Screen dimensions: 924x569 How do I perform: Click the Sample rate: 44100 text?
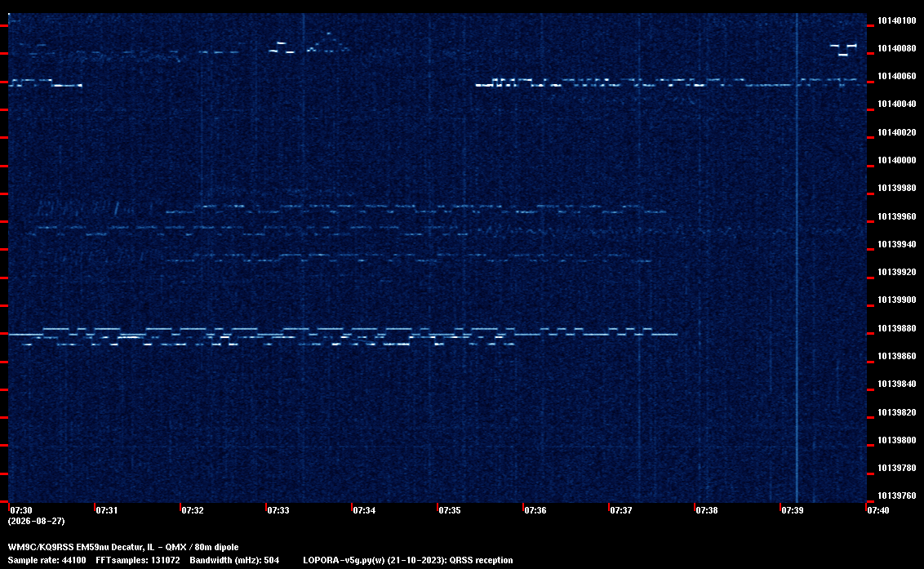(47, 560)
